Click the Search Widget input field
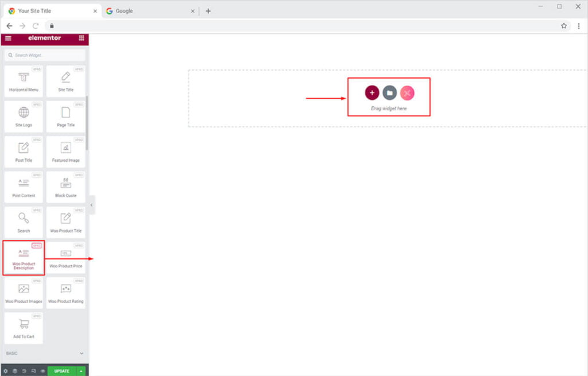Image resolution: width=588 pixels, height=376 pixels. pos(45,55)
